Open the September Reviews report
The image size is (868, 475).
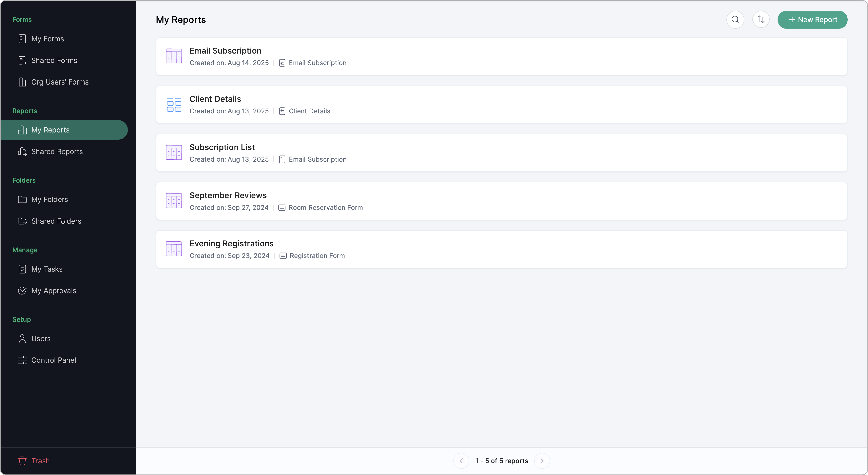coord(228,195)
